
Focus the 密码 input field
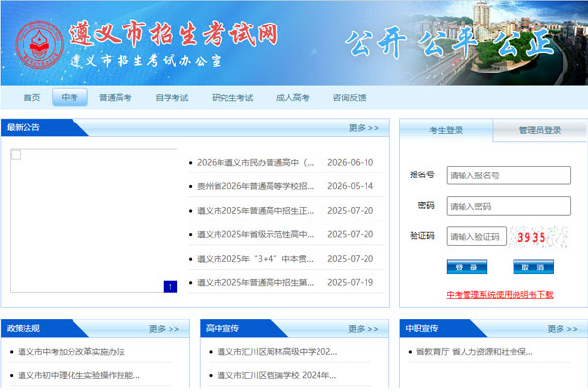tap(509, 206)
